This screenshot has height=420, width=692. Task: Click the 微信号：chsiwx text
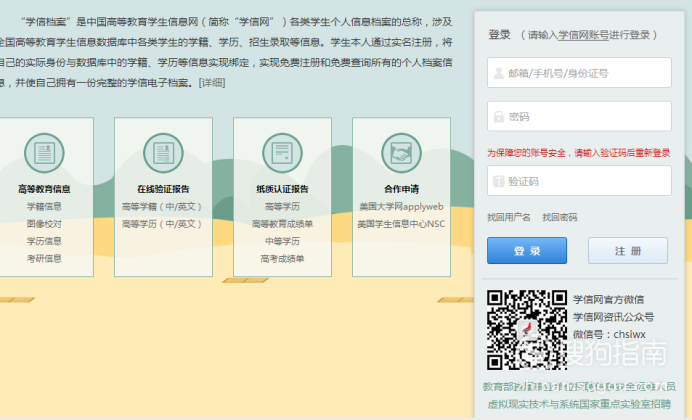(x=609, y=334)
